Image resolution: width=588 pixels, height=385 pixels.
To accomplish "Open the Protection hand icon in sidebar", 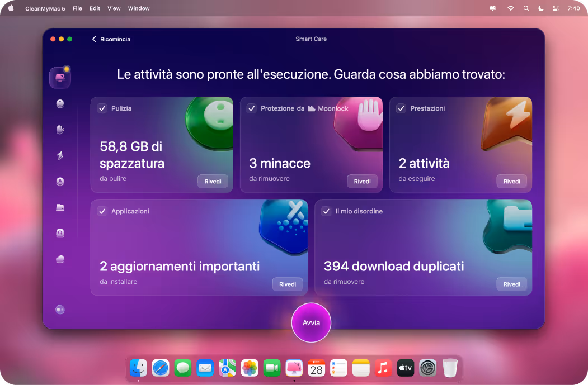I will point(60,130).
